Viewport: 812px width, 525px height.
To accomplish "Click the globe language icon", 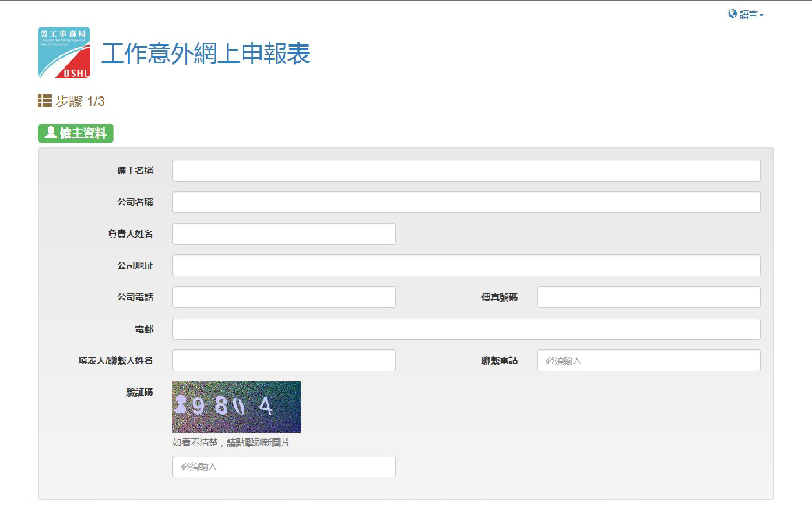I will 732,14.
